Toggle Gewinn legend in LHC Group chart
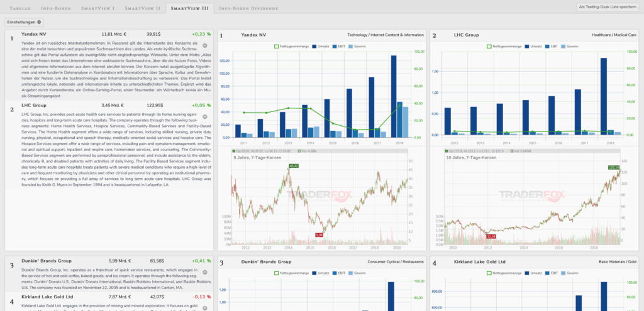The height and width of the screenshot is (311, 644). point(570,47)
